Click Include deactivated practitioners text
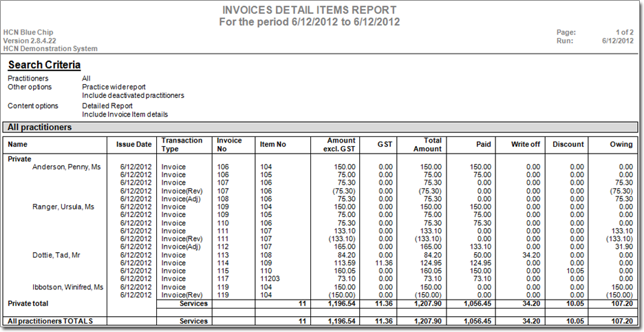The image size is (644, 332). 133,96
